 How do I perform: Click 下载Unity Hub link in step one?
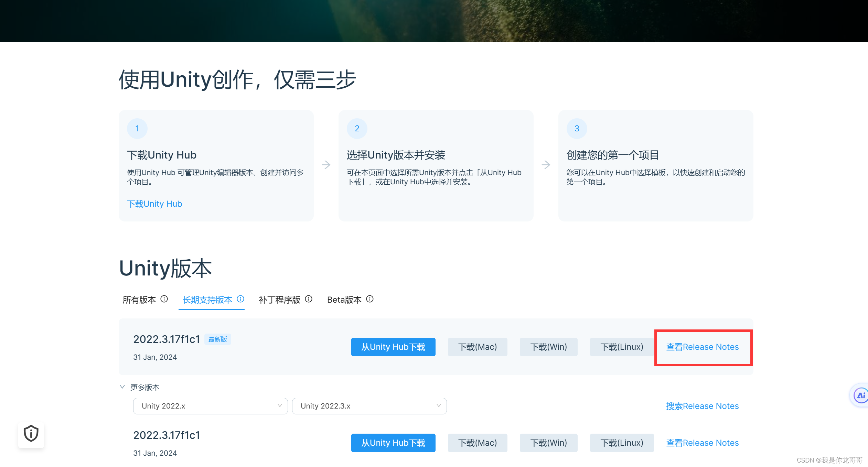pos(154,204)
